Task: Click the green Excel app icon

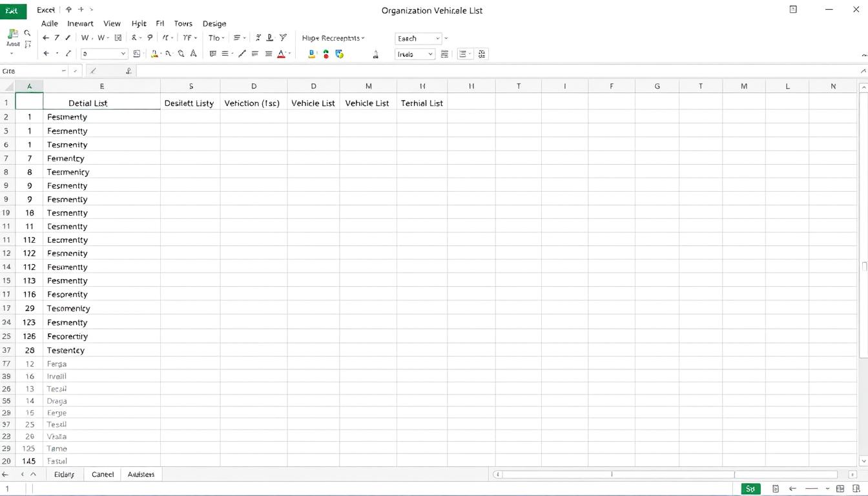Action: pyautogui.click(x=13, y=10)
